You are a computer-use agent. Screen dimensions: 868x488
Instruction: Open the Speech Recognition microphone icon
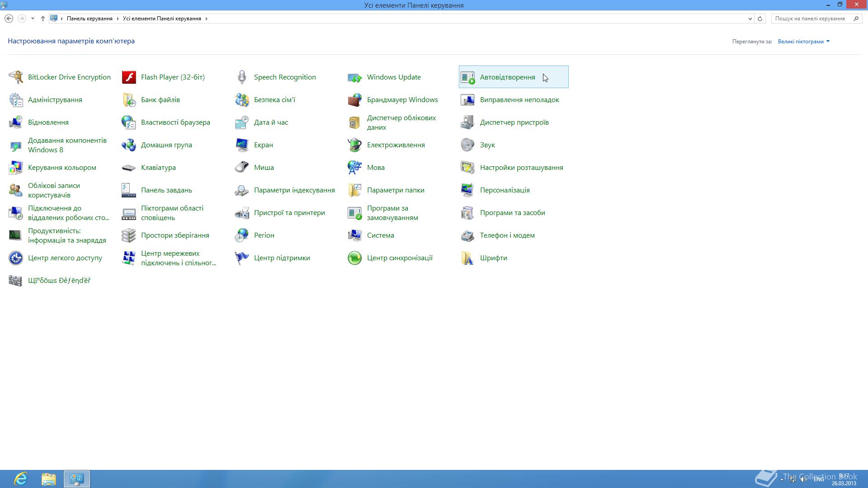click(242, 77)
